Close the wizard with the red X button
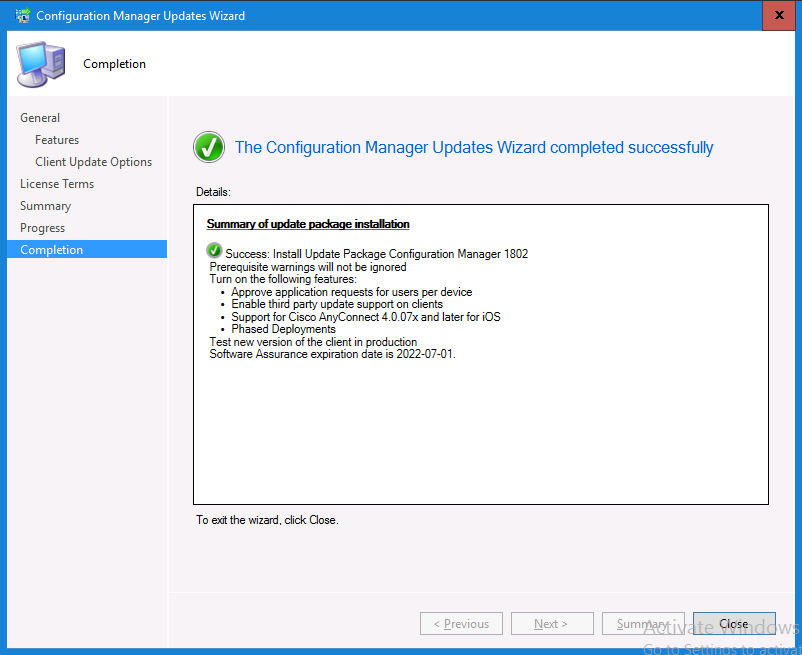Screen dimensions: 802x655 779,15
